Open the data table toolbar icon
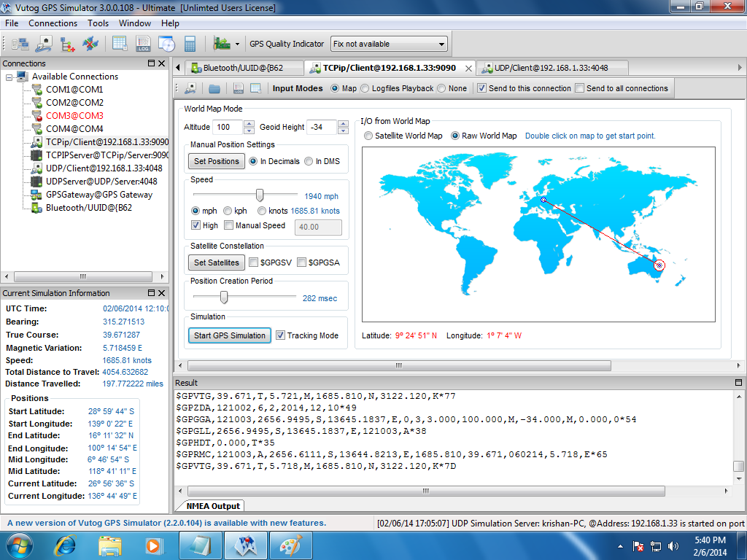747x560 pixels. click(x=120, y=44)
